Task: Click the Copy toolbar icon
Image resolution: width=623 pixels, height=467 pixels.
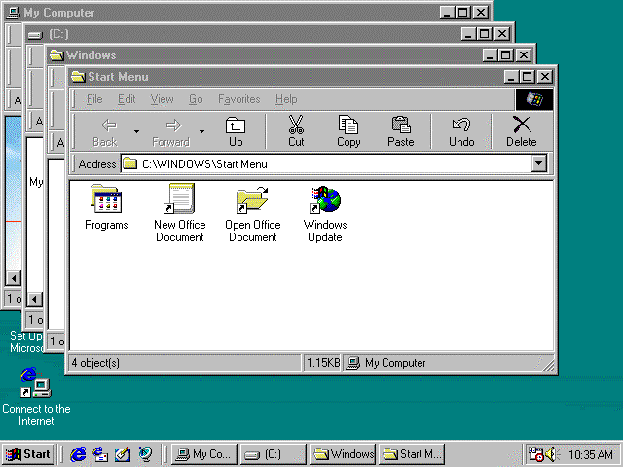Action: coord(348,131)
